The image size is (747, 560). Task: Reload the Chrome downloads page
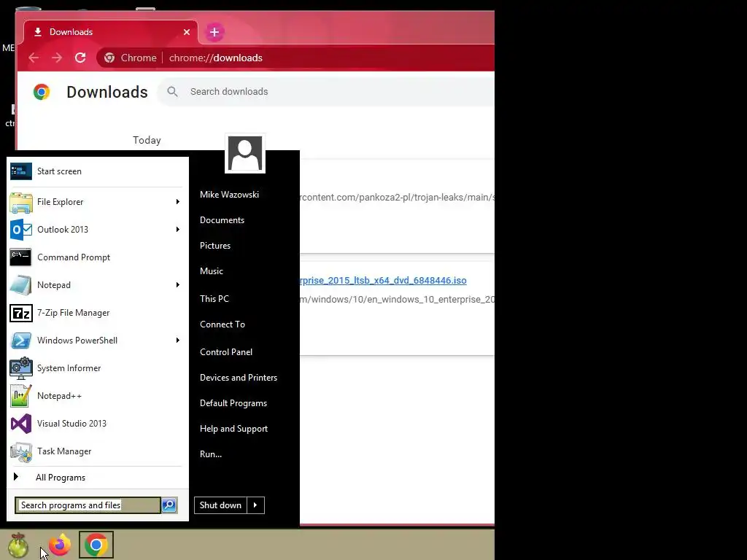tap(80, 58)
